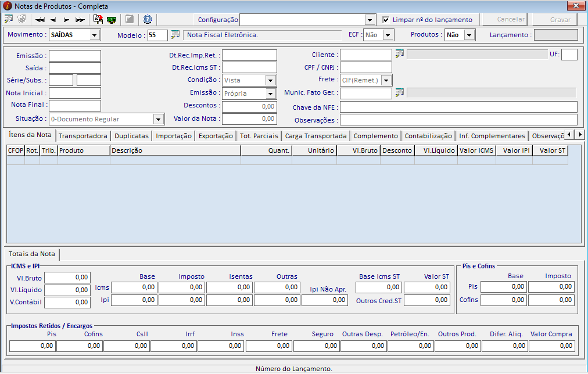588x374 pixels.
Task: Open the Transportadora tab
Action: pyautogui.click(x=83, y=136)
